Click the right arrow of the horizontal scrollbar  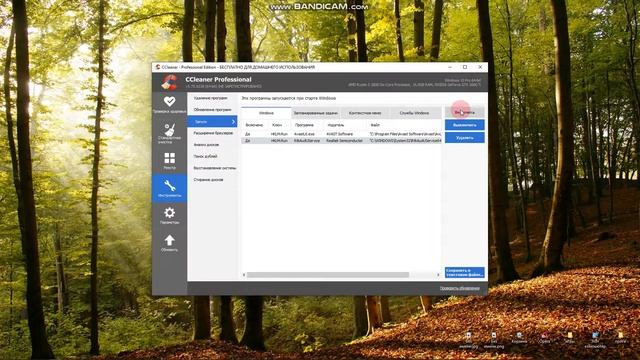[x=438, y=275]
